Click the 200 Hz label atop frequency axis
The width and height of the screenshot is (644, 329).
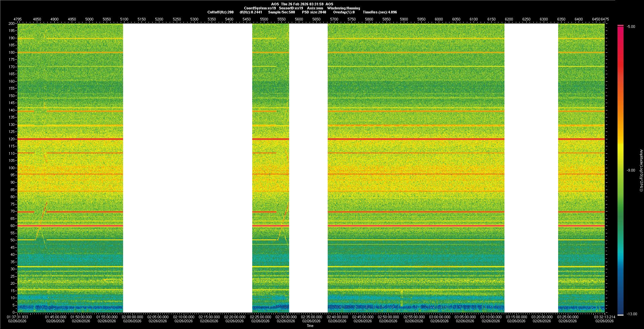pyautogui.click(x=12, y=23)
